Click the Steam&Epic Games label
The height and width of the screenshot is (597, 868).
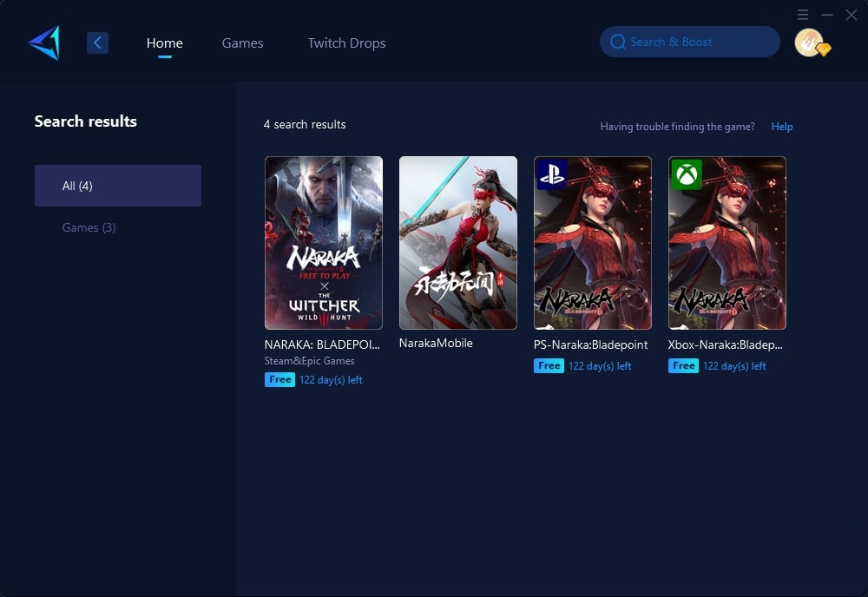point(310,361)
